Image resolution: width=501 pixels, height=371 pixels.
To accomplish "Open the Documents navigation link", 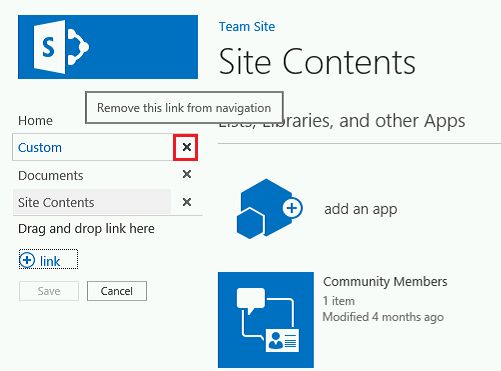I will click(x=51, y=176).
